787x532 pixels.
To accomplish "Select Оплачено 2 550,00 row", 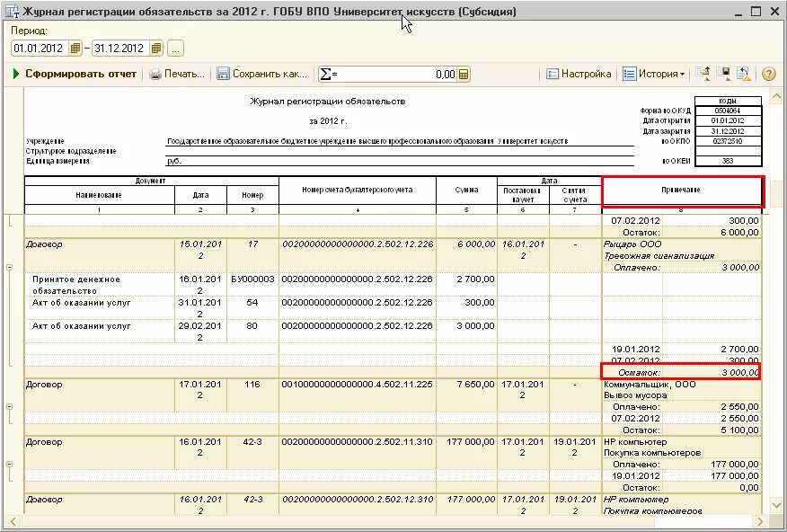I will point(682,407).
